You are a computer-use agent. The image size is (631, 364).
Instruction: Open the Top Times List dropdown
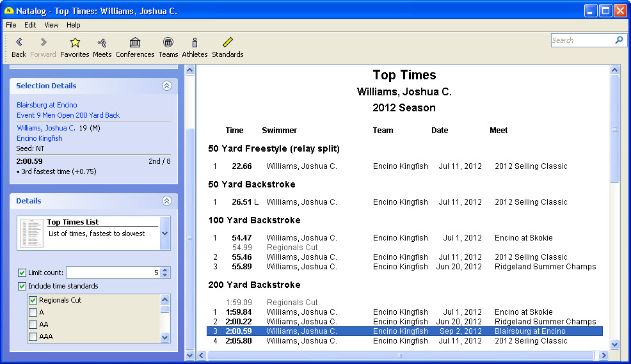tap(164, 233)
